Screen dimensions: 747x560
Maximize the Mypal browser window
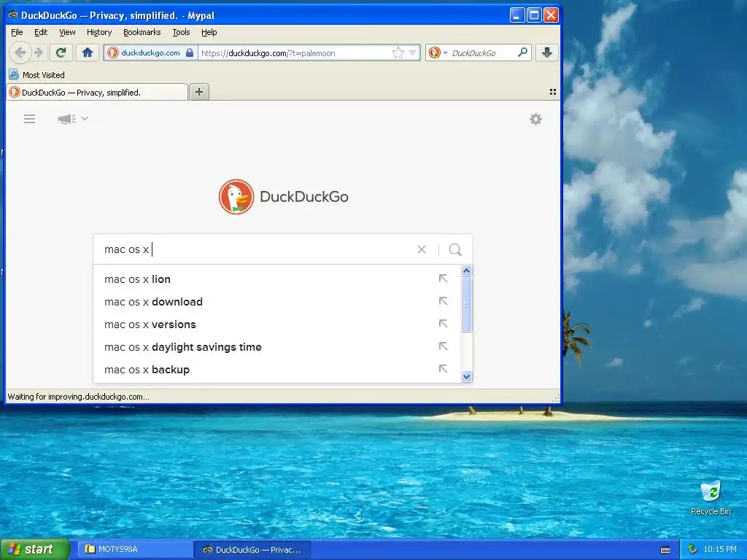[534, 15]
